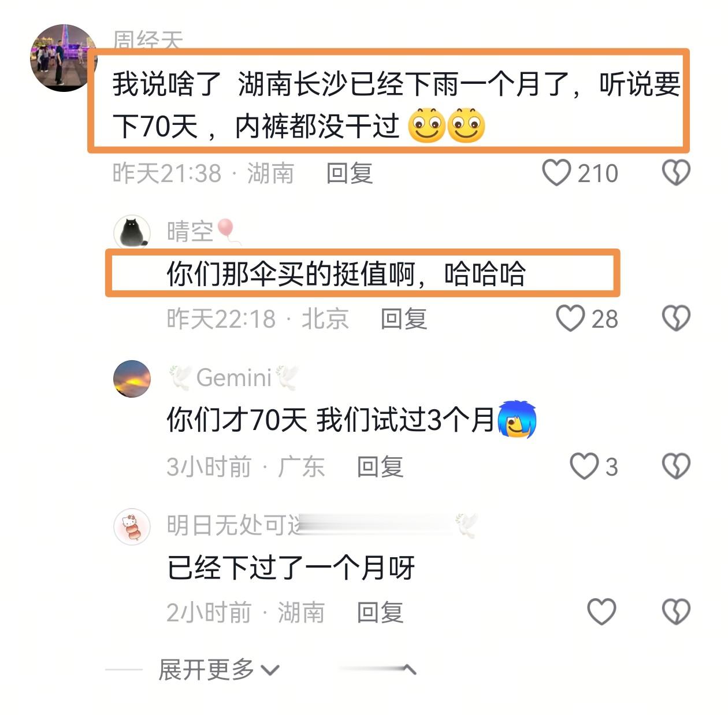
Task: Tap broken heart on 晴空's reply
Action: coord(675,318)
